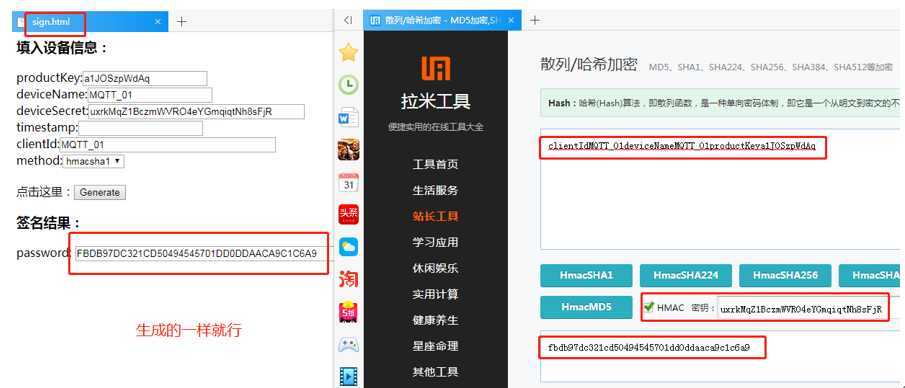
Task: Click the 拉米工具 orange logo
Action: click(x=436, y=68)
